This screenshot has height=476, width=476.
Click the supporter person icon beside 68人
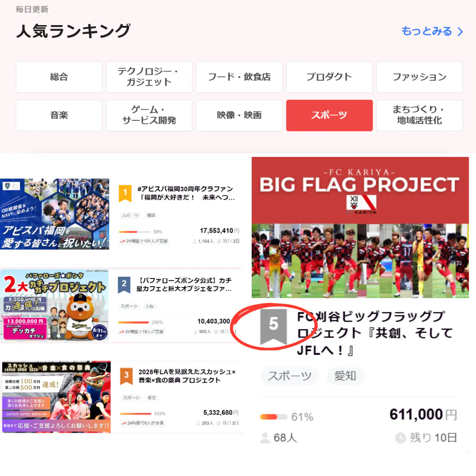265,438
